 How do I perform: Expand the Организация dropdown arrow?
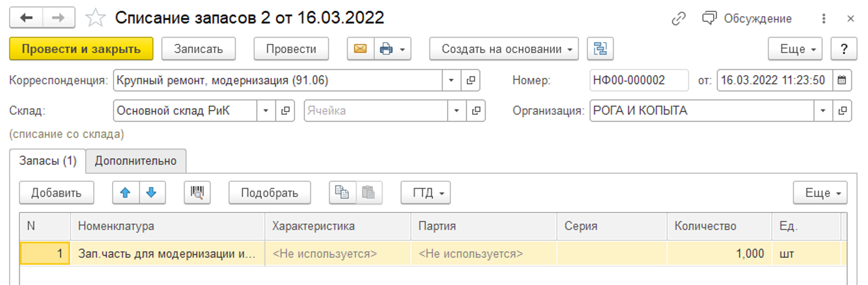(x=822, y=111)
